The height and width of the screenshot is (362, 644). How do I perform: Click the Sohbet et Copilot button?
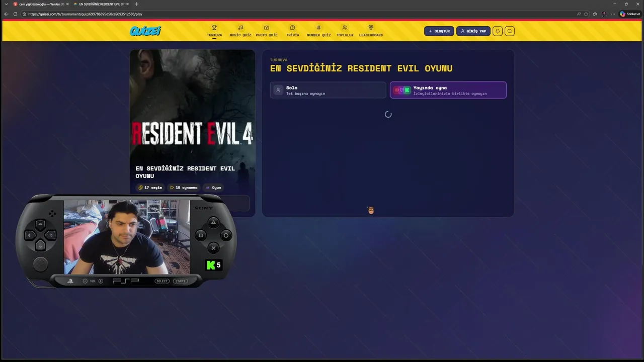630,14
